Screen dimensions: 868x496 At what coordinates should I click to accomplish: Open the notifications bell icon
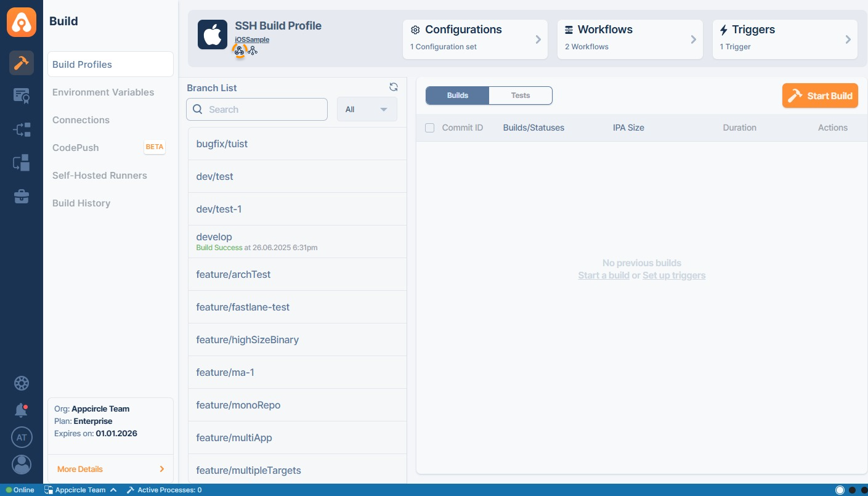coord(22,410)
